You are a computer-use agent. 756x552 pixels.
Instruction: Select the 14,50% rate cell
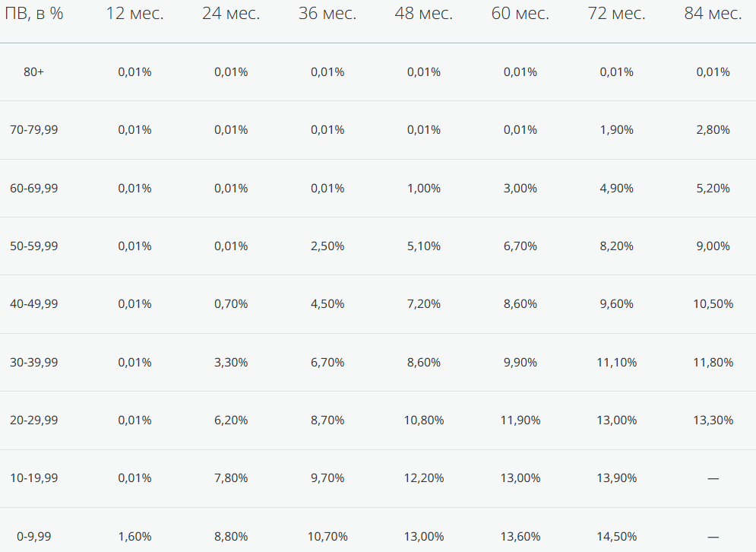click(x=617, y=537)
